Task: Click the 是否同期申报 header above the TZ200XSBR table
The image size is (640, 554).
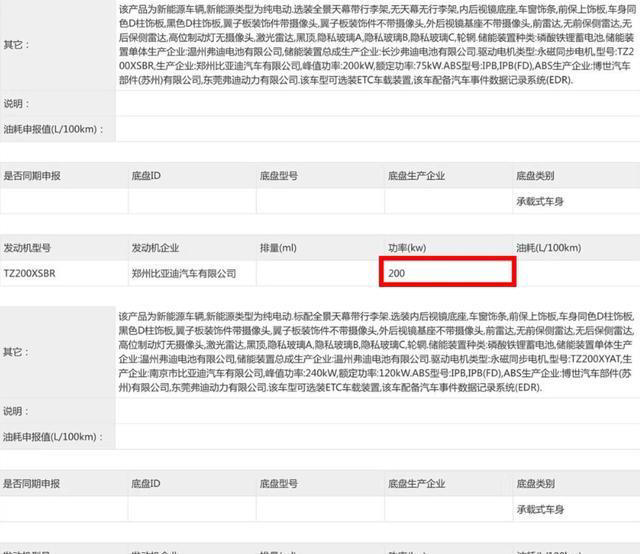Action: [x=32, y=176]
